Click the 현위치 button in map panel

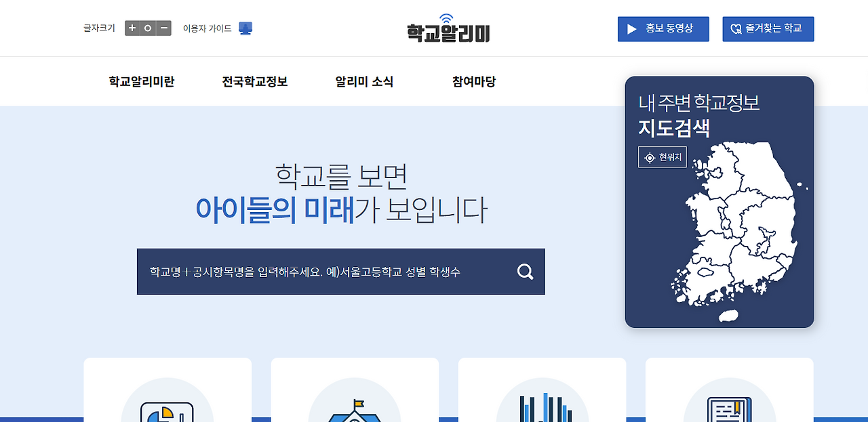click(662, 156)
